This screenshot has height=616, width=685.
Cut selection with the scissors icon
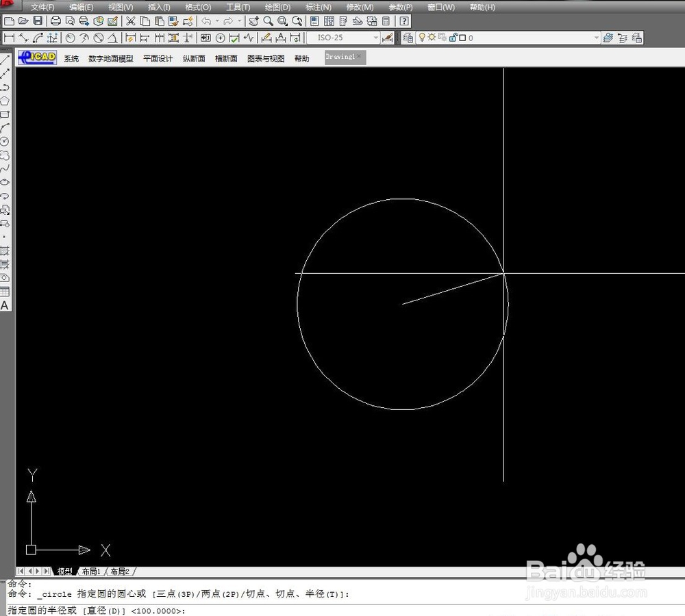click(x=130, y=21)
